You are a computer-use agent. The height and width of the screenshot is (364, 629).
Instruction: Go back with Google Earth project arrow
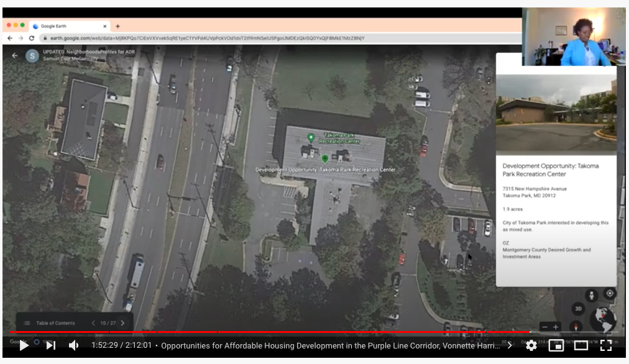click(15, 55)
